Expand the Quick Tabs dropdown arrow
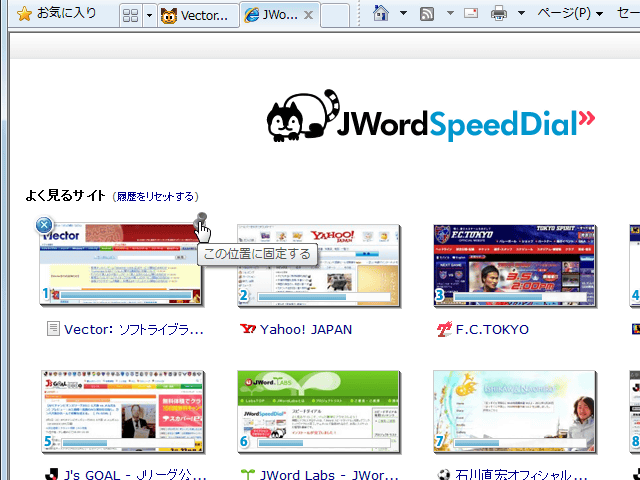This screenshot has height=480, width=640. (149, 16)
